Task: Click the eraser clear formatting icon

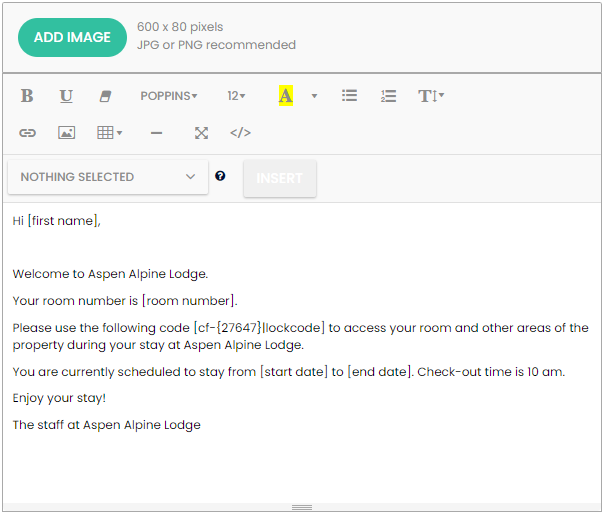Action: click(105, 96)
